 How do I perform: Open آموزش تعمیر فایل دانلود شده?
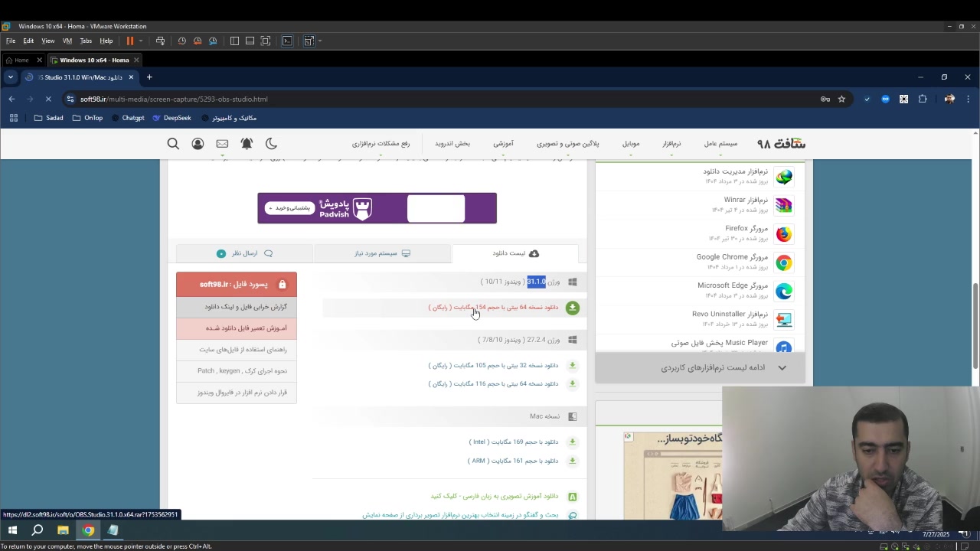pyautogui.click(x=237, y=328)
